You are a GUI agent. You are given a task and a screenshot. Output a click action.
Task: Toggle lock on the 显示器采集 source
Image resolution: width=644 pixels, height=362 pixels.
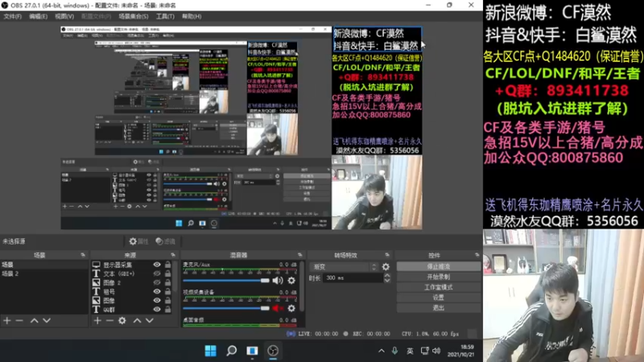tap(168, 265)
